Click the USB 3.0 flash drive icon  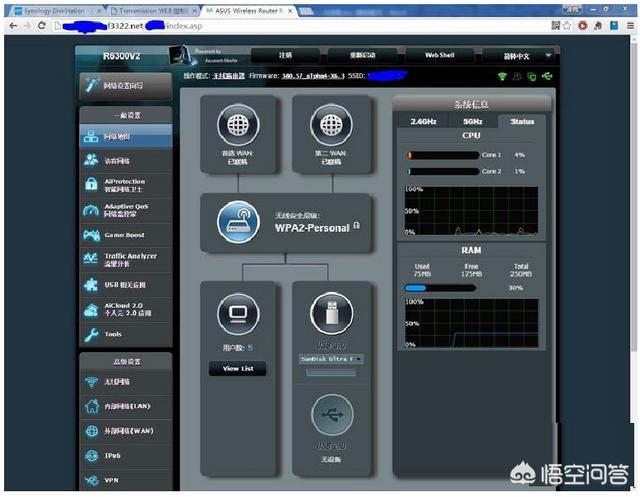pyautogui.click(x=331, y=313)
